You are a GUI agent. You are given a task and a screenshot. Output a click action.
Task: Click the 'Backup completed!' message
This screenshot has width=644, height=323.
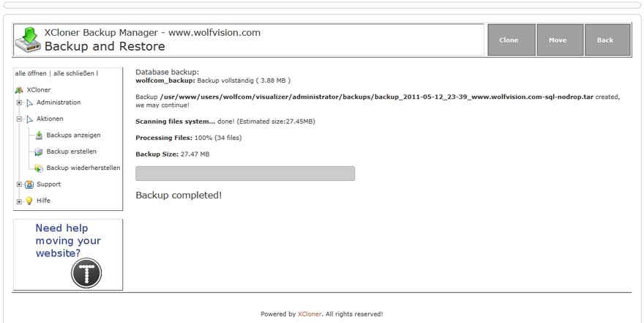click(179, 196)
